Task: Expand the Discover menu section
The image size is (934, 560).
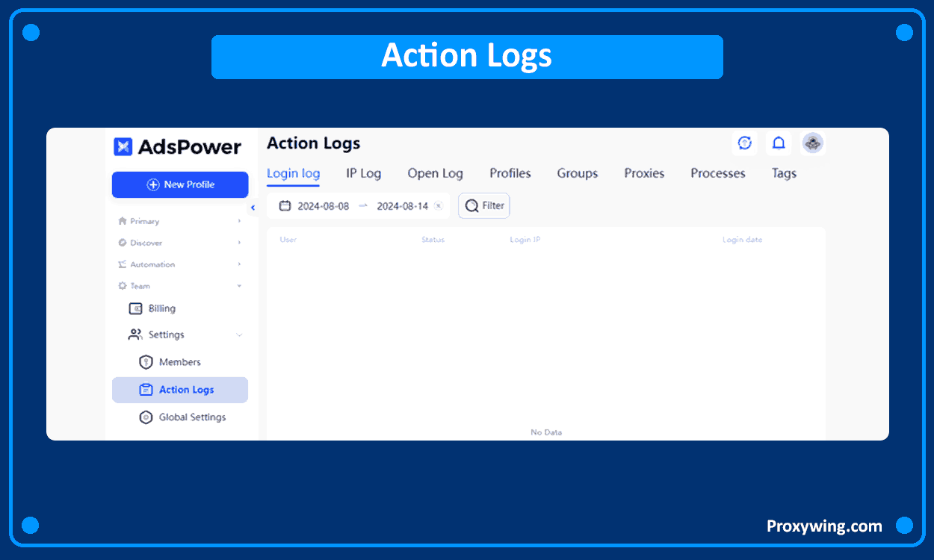Action: 179,243
